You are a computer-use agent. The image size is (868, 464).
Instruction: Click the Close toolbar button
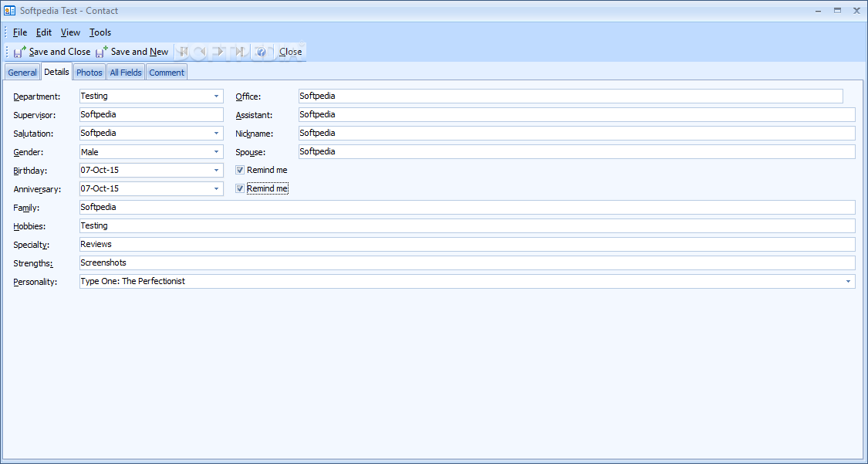point(290,52)
